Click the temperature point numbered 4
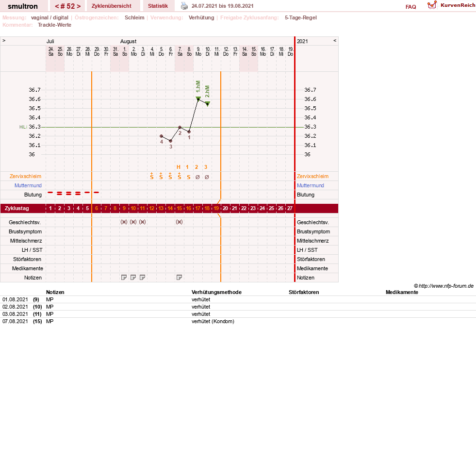Screen dimensions: 476x476 point(161,136)
